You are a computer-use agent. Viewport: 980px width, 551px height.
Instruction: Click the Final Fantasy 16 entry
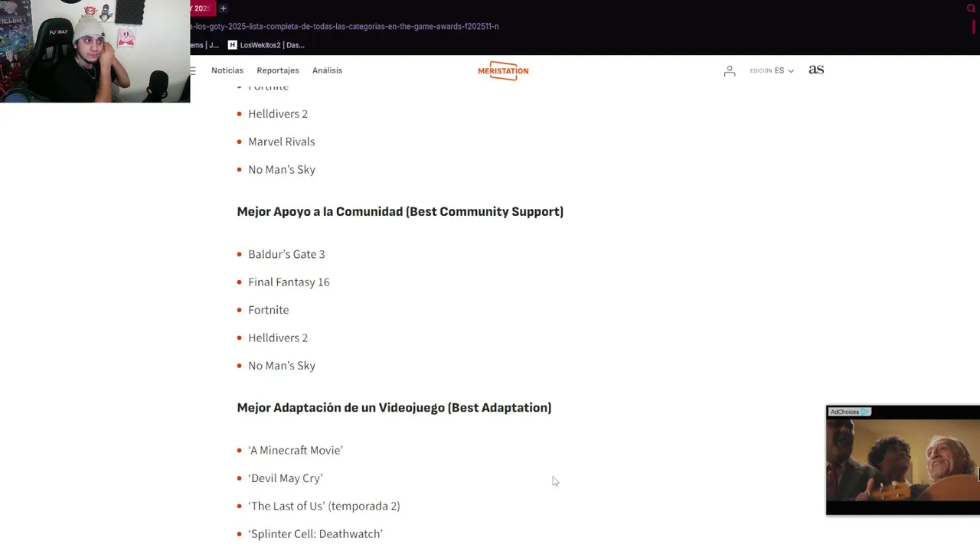point(289,282)
